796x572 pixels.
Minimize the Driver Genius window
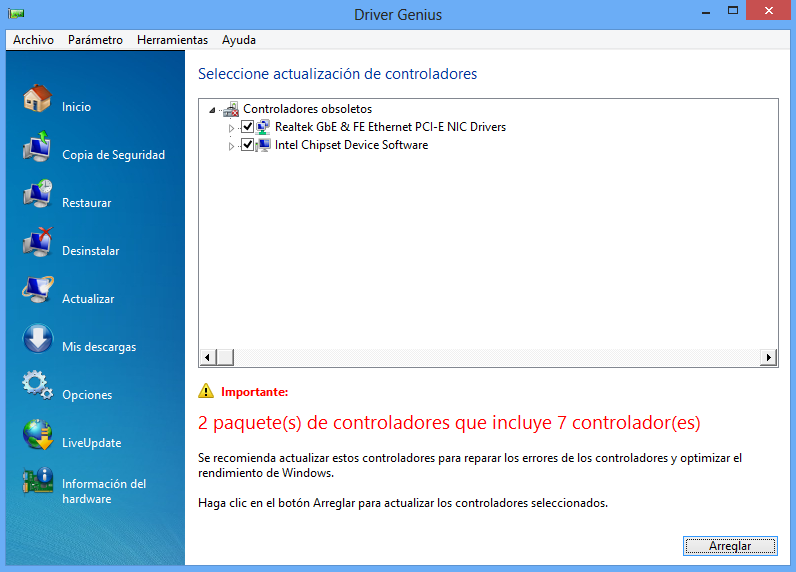coord(706,11)
